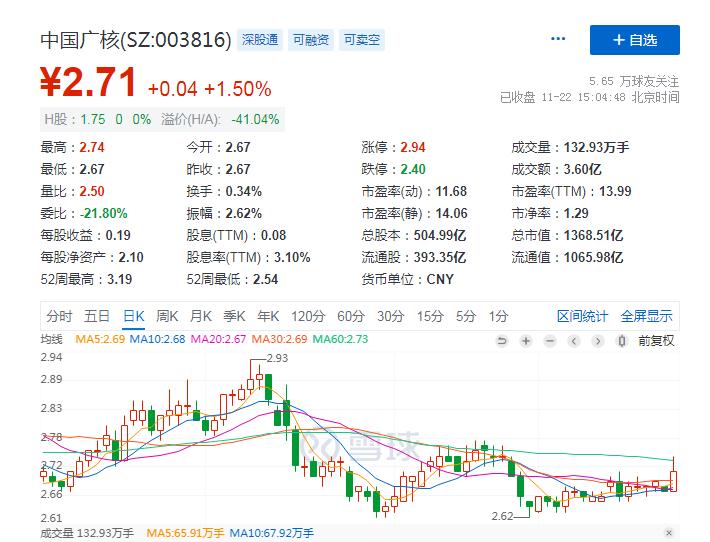Switch to the 分时 chart tab
This screenshot has height=542, width=710.
59,316
